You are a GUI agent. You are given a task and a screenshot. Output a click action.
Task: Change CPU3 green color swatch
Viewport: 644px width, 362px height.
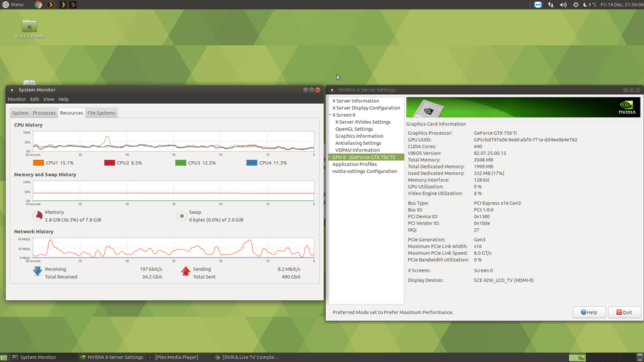(x=181, y=163)
